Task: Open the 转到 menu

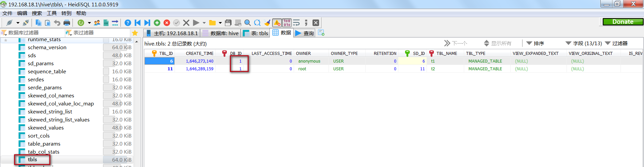Action: pyautogui.click(x=66, y=13)
